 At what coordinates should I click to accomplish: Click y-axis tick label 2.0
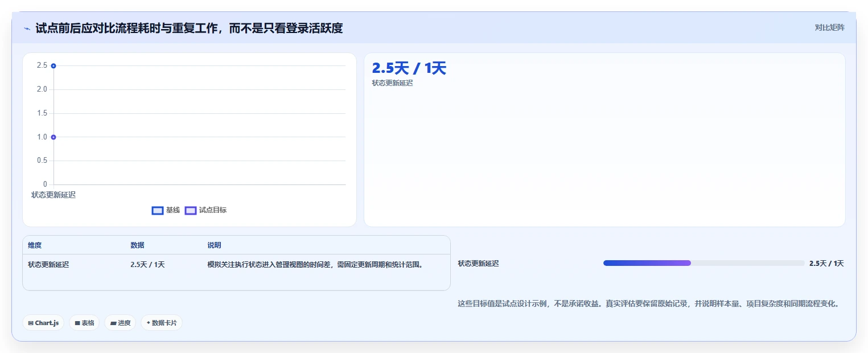[42, 89]
